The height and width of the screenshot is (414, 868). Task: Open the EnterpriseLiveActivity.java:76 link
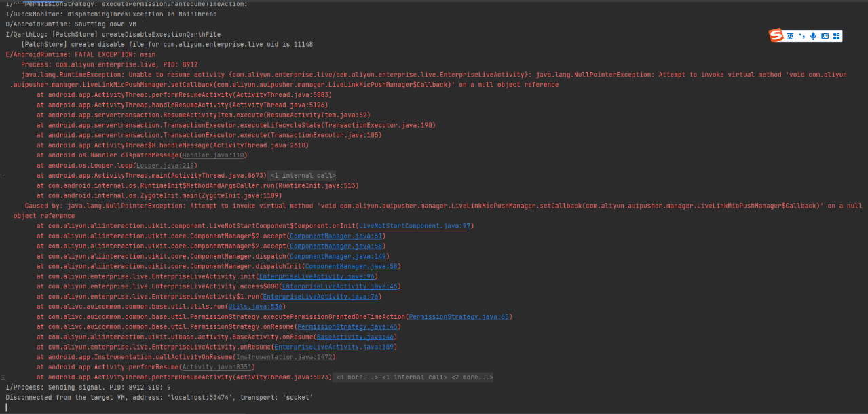pyautogui.click(x=320, y=297)
